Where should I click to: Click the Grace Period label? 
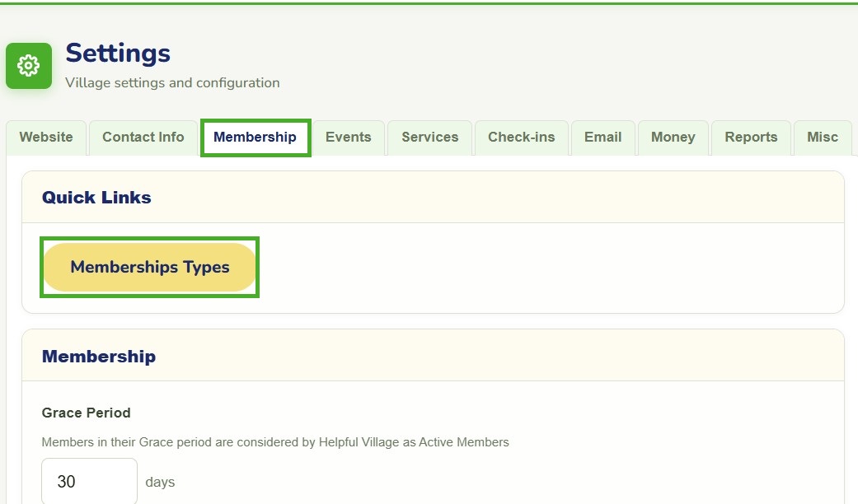pyautogui.click(x=86, y=413)
